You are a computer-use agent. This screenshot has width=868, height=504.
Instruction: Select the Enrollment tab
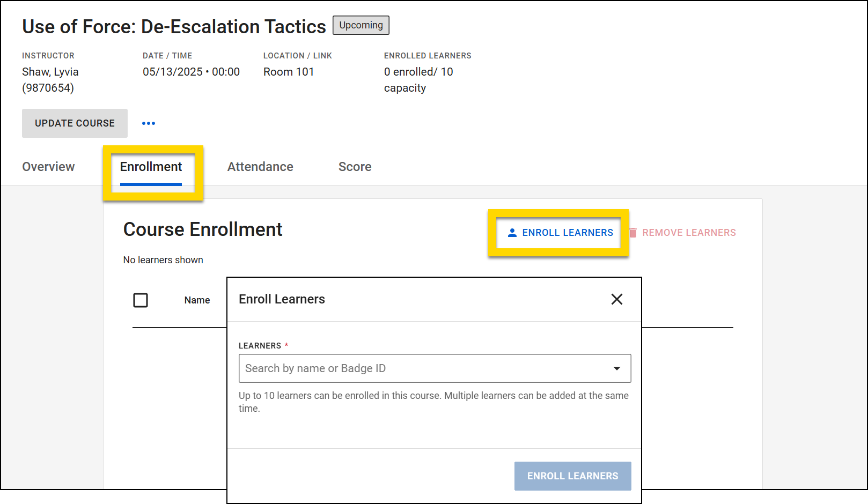[x=151, y=167]
